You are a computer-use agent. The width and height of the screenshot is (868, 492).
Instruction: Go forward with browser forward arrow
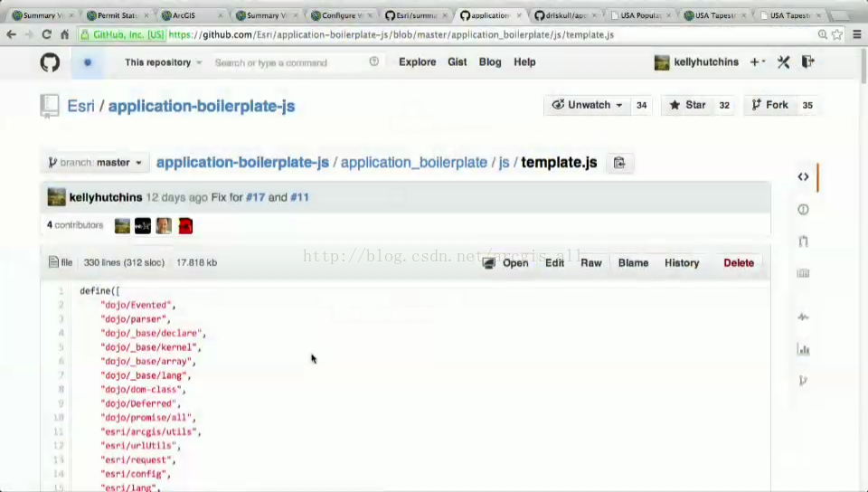coord(29,34)
